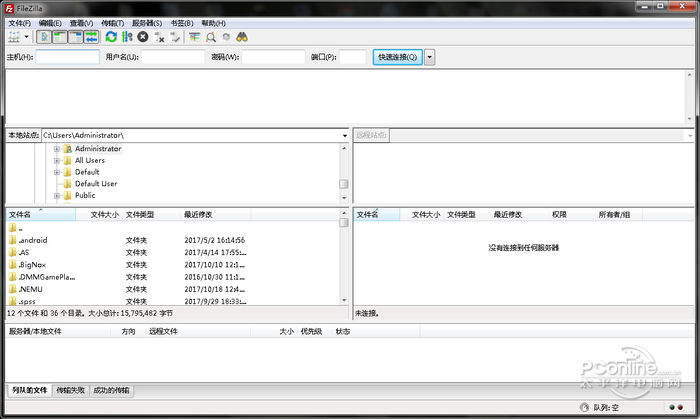Open the directory listing filters icon

pos(194,37)
